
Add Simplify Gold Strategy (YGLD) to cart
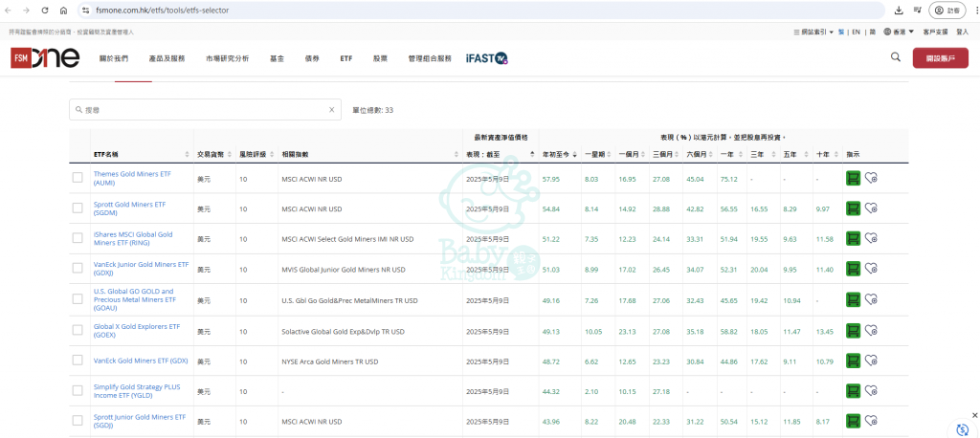(x=853, y=390)
